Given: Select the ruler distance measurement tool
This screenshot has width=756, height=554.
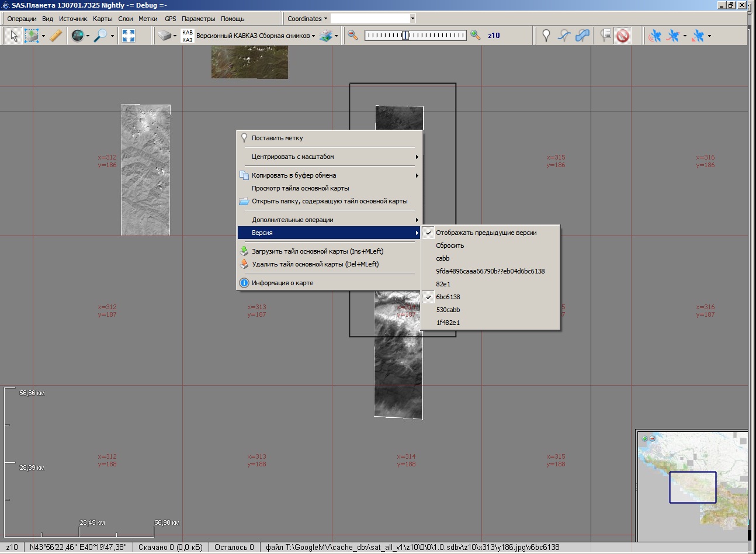Looking at the screenshot, I should click(x=56, y=36).
